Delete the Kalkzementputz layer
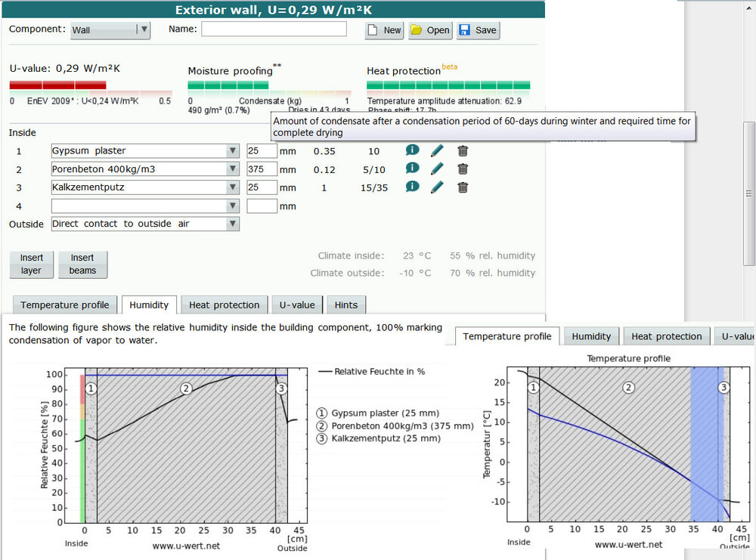The image size is (756, 560). [x=463, y=187]
